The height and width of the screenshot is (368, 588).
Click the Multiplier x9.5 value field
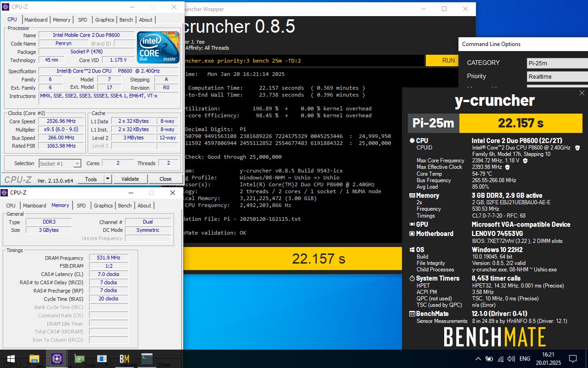(62, 130)
